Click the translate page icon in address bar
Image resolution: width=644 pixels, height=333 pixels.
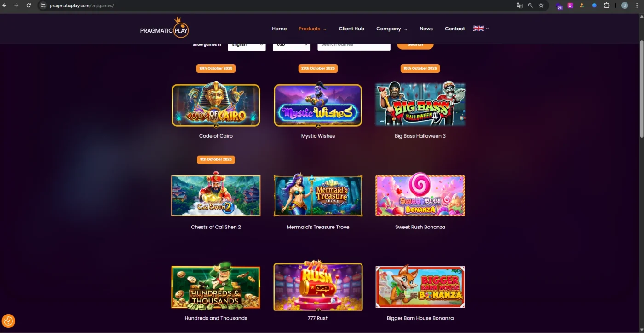(x=519, y=6)
